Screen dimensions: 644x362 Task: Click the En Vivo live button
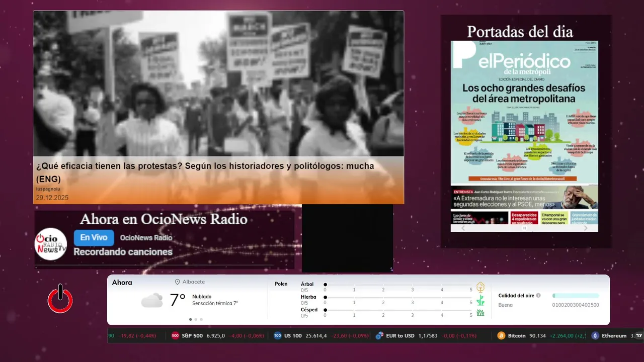click(x=94, y=237)
